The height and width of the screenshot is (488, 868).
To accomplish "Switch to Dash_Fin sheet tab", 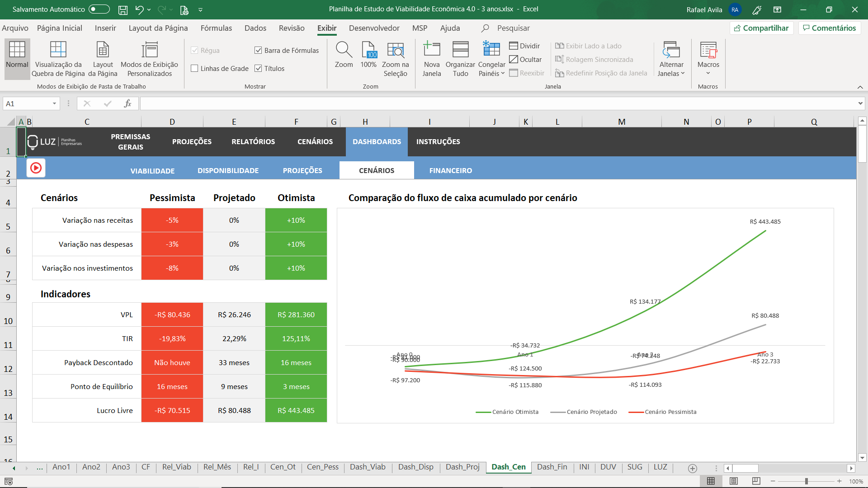I will coord(552,467).
